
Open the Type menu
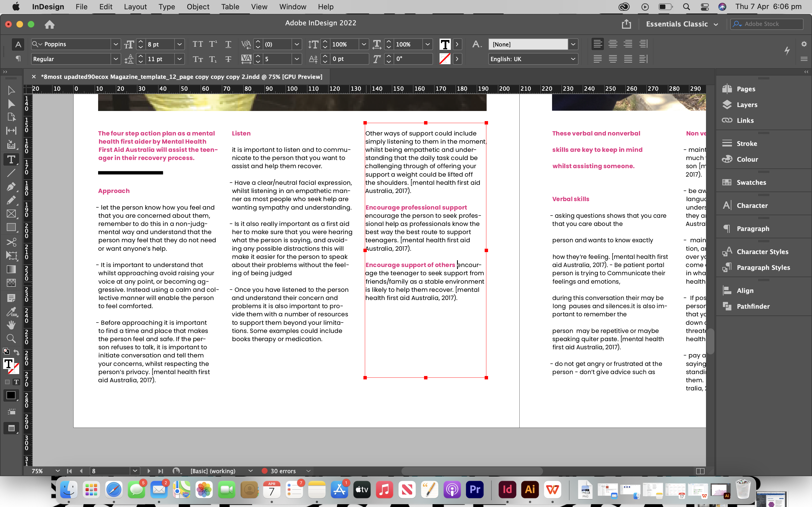tap(166, 7)
